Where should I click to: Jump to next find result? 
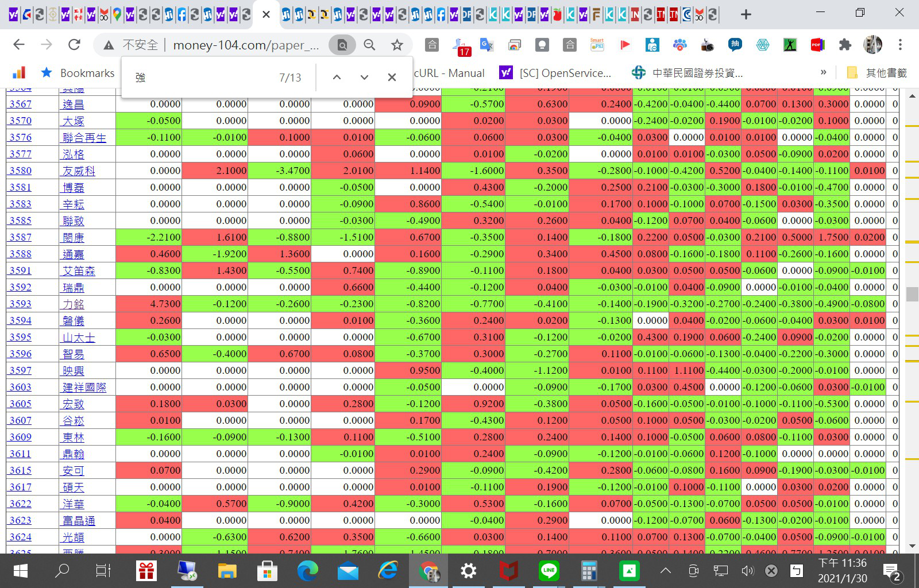[x=364, y=77]
